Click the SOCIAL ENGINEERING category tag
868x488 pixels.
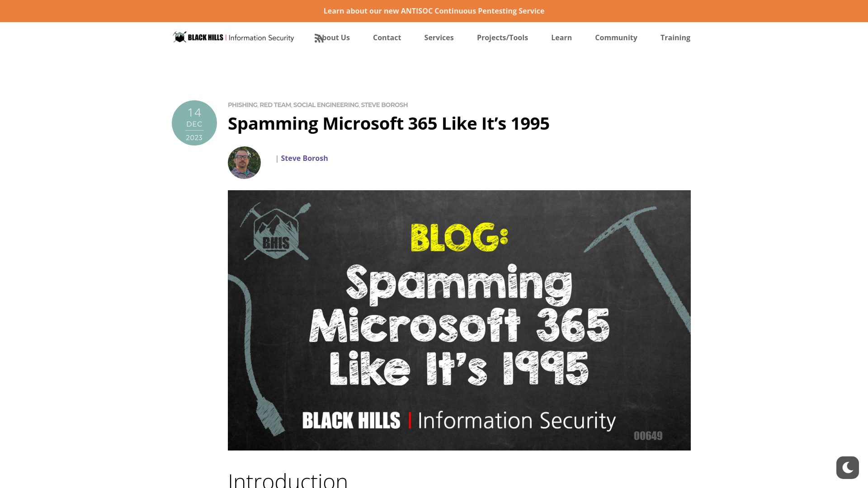[x=325, y=105]
